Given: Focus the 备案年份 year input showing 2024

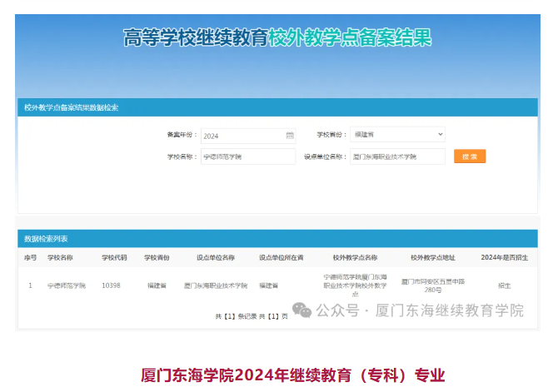Looking at the screenshot, I should point(242,136).
